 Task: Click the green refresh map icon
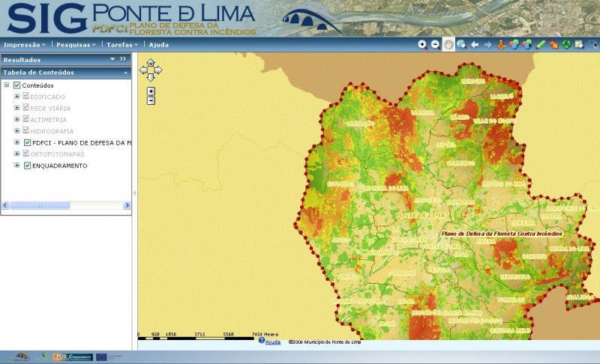(567, 44)
